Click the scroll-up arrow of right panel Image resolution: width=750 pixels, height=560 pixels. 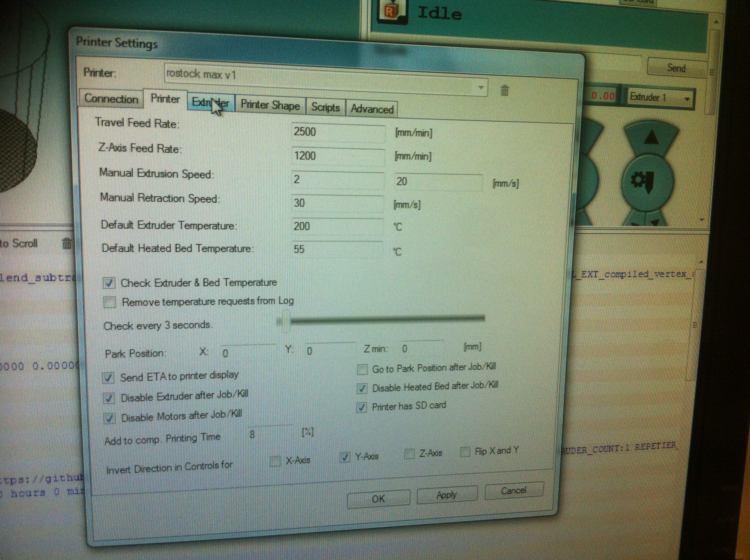[x=716, y=22]
